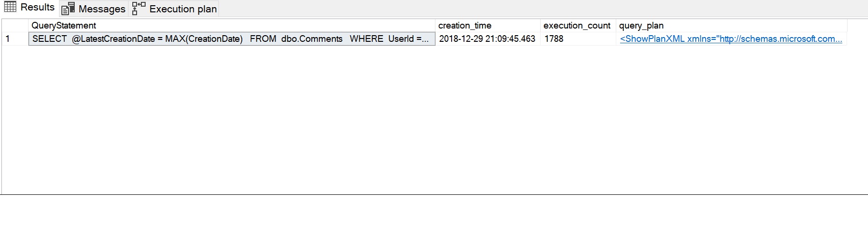Open the Messages tab label
Screen dimensions: 868x240
(102, 9)
